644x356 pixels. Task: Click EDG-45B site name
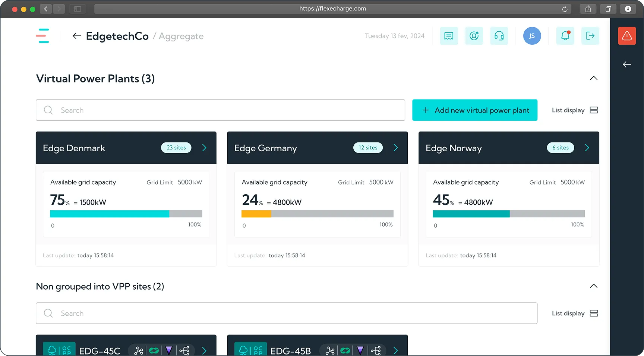tap(291, 351)
